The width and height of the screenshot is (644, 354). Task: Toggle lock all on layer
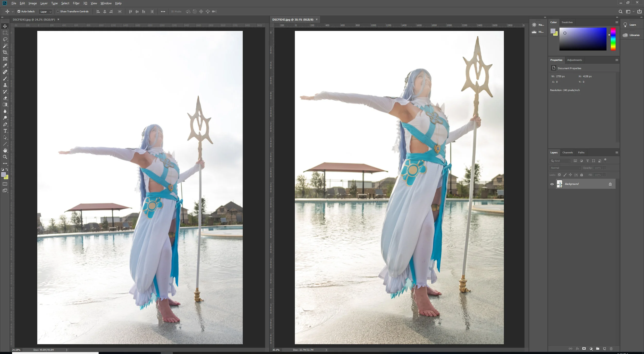[581, 175]
